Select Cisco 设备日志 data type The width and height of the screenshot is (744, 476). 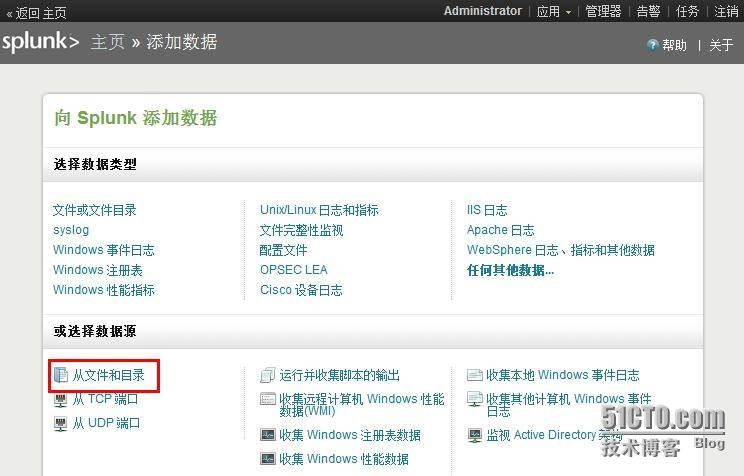pos(301,289)
